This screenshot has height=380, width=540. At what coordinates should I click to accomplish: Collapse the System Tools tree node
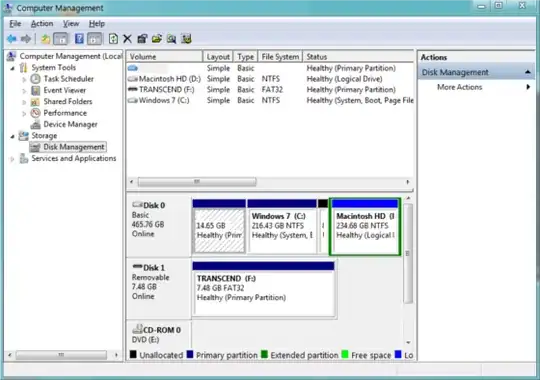[x=12, y=68]
